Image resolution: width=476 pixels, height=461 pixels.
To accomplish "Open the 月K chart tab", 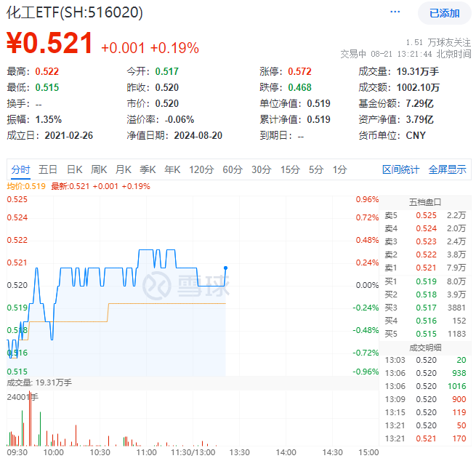I will pos(123,169).
